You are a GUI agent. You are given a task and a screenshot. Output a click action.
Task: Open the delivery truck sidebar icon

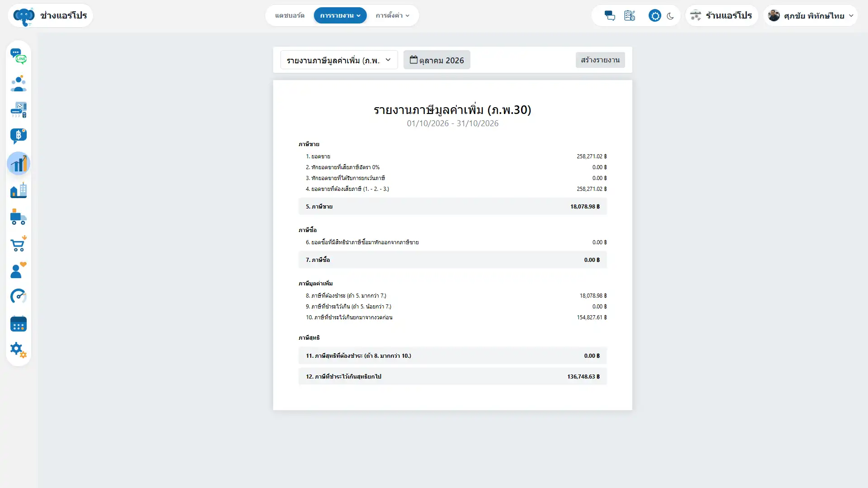click(x=19, y=217)
